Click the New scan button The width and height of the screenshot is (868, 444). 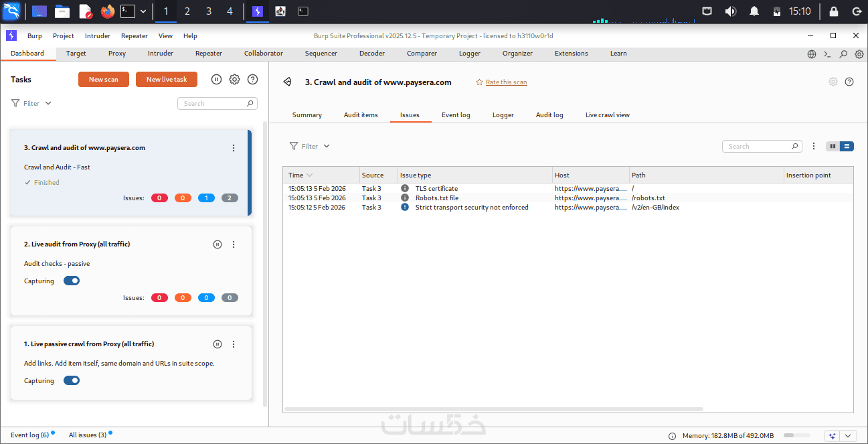[104, 79]
